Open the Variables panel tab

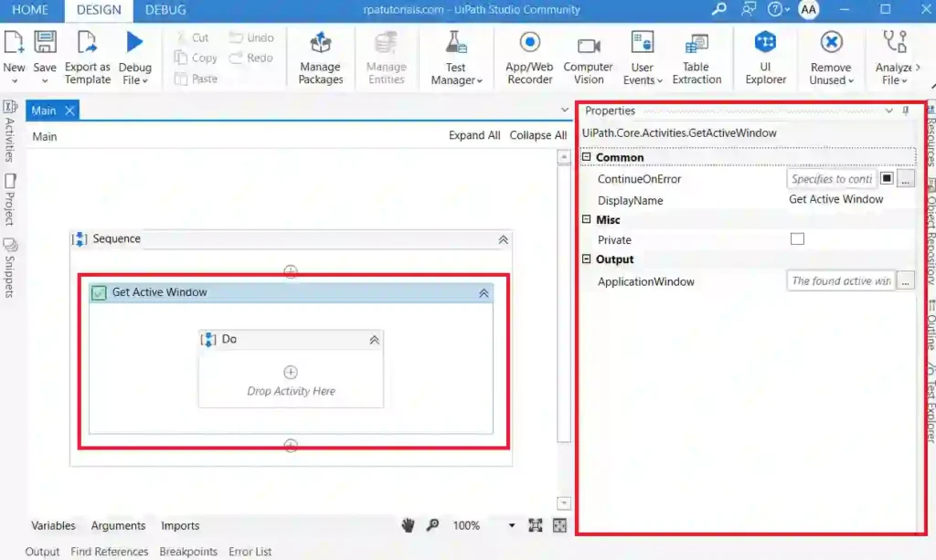click(53, 525)
